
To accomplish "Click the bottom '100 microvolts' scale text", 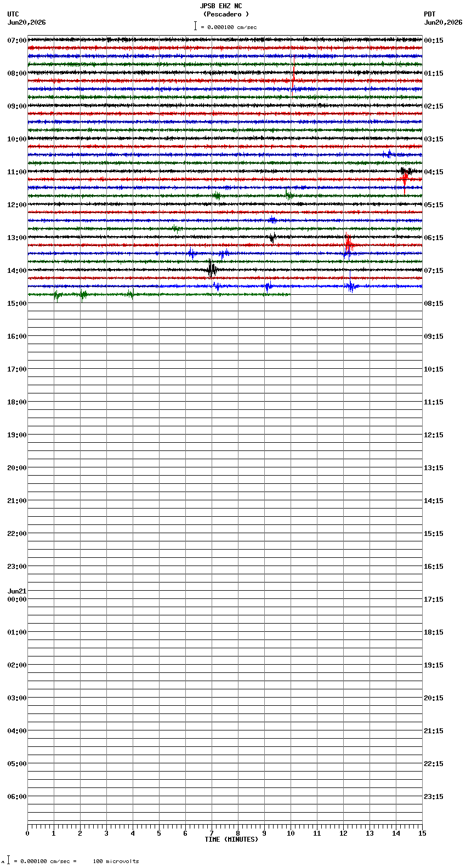I will (x=116, y=861).
